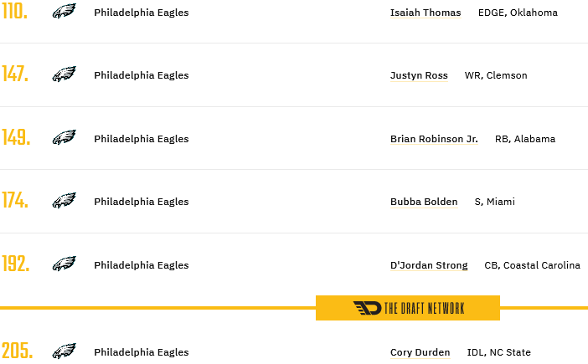
Task: Click The Draft Network logo banner
Action: (x=408, y=308)
